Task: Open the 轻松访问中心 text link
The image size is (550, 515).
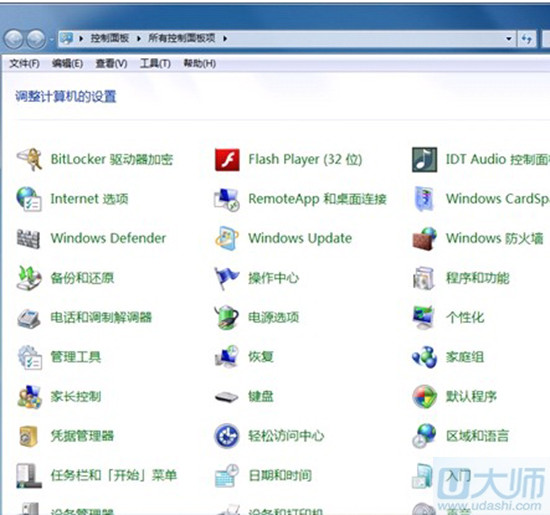Action: point(286,436)
